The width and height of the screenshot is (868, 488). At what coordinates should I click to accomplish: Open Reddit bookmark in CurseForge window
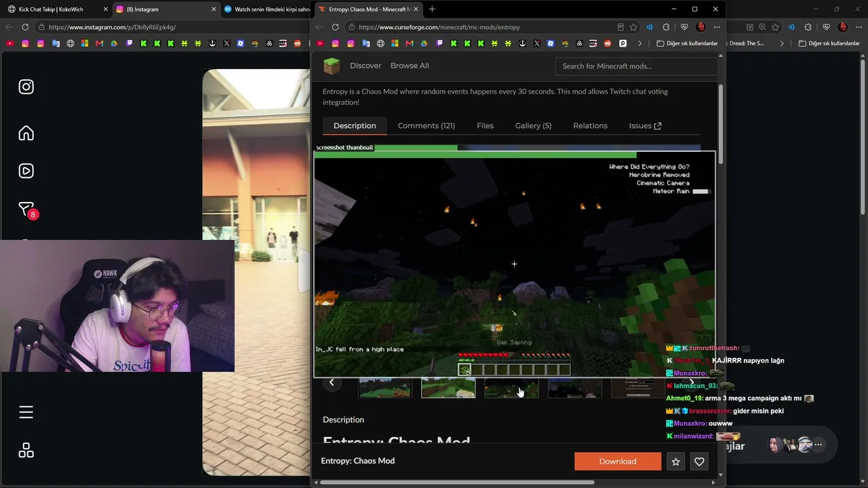[x=608, y=43]
